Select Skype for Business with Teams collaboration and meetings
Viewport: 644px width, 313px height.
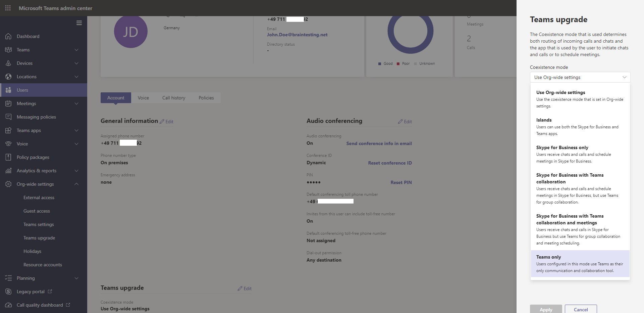point(580,229)
